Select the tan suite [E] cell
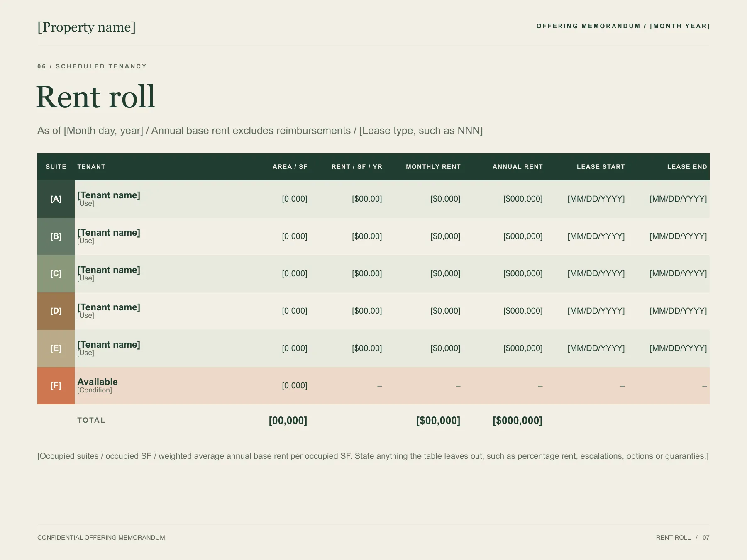 [56, 348]
